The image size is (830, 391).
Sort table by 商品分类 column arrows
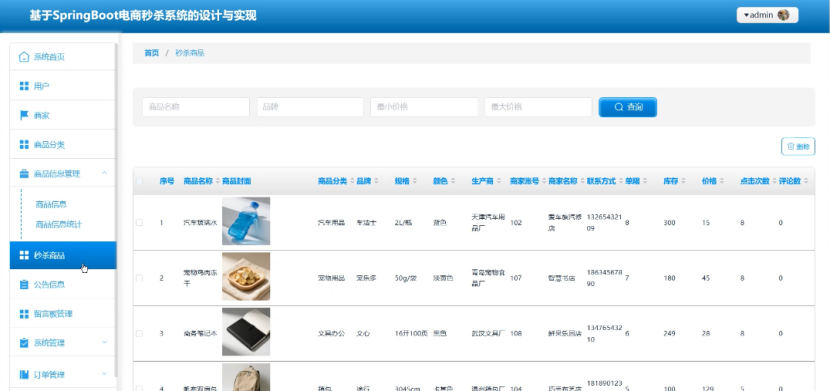pos(352,181)
